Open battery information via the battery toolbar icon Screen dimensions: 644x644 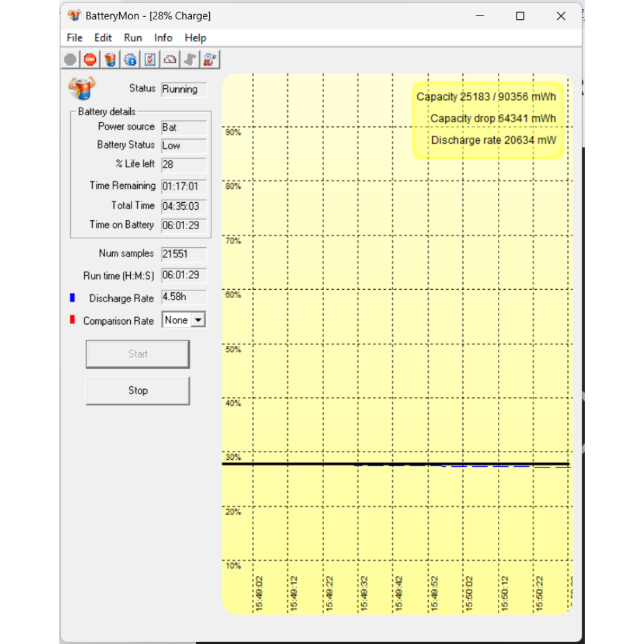tap(110, 60)
